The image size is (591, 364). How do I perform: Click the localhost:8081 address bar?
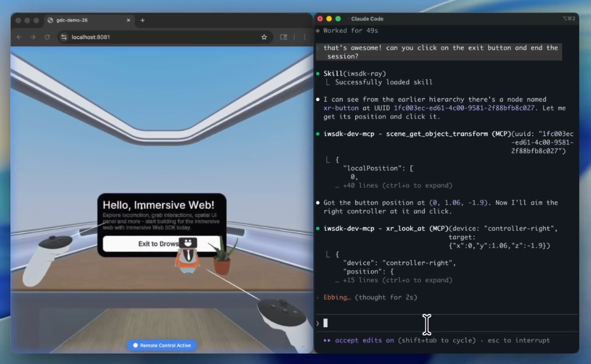(x=159, y=37)
